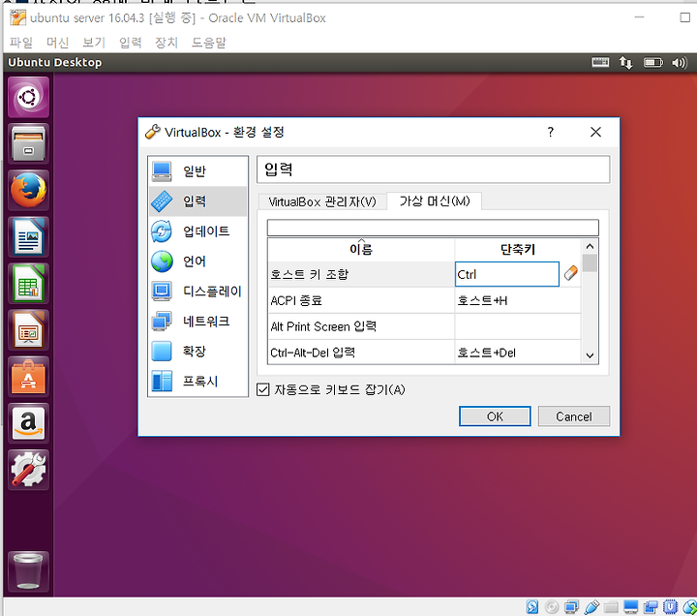Launch LibreOffice Calc from the dock
The height and width of the screenshot is (616, 697).
click(28, 284)
